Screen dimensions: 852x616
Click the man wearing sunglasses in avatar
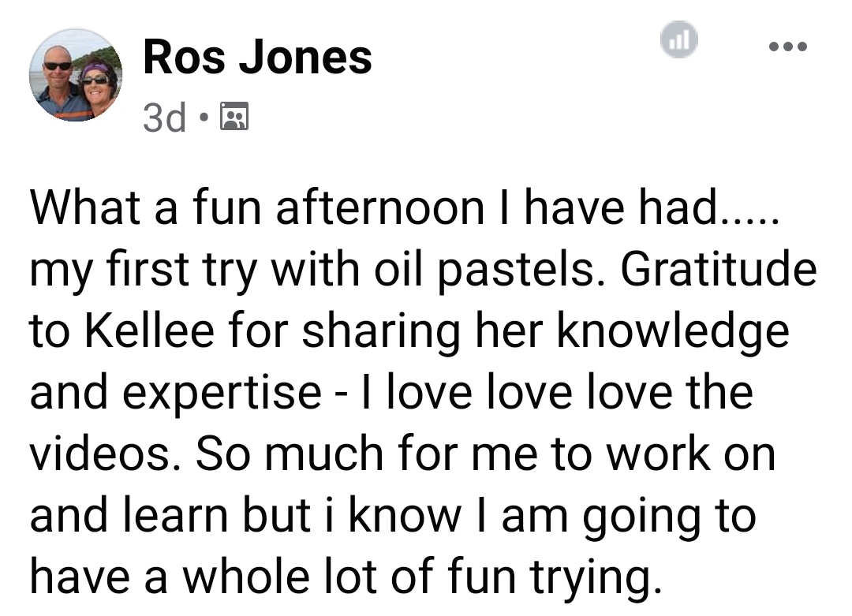click(x=58, y=81)
